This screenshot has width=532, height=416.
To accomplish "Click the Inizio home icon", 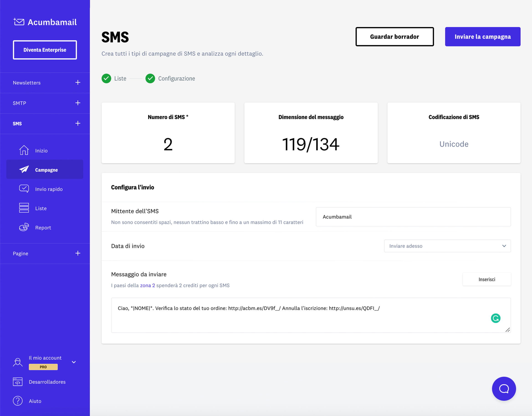I will [24, 150].
